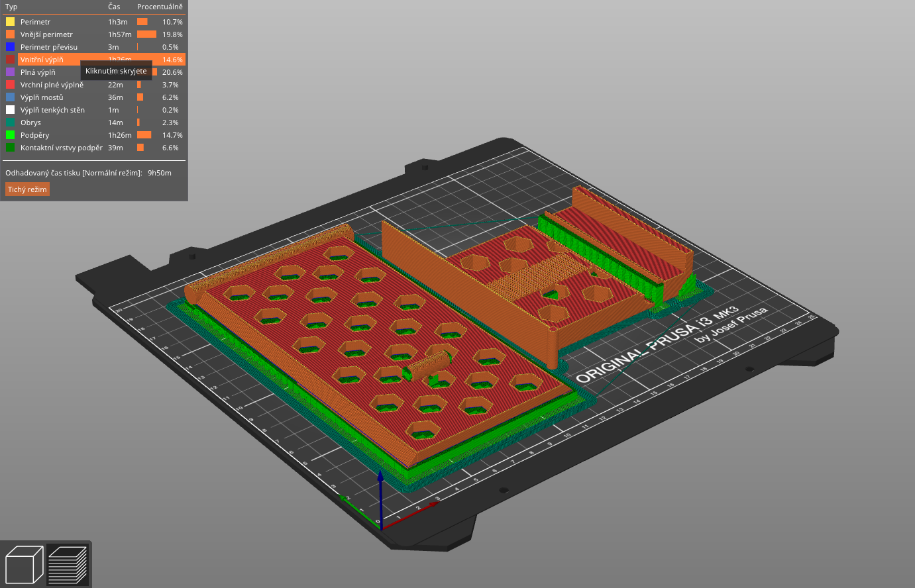The image size is (915, 588).
Task: Click the Typ column header
Action: (x=11, y=7)
